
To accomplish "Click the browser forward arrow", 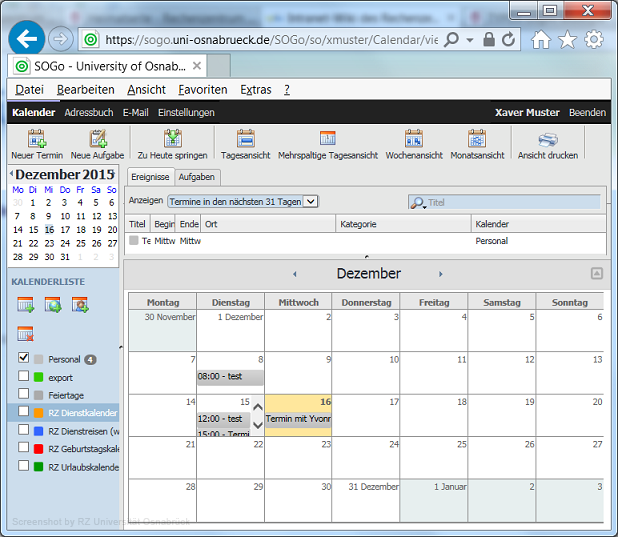I will click(x=61, y=39).
